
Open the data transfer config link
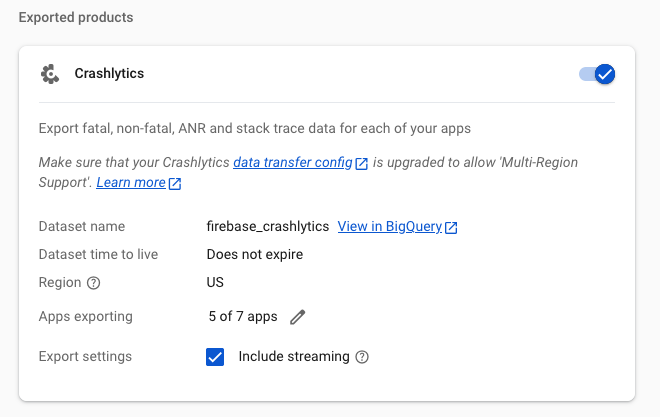tap(301, 162)
